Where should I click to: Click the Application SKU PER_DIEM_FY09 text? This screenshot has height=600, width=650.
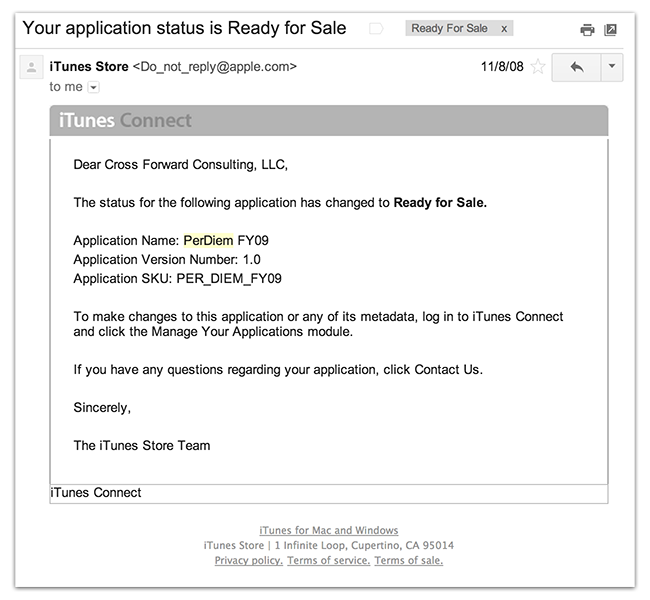pyautogui.click(x=177, y=279)
